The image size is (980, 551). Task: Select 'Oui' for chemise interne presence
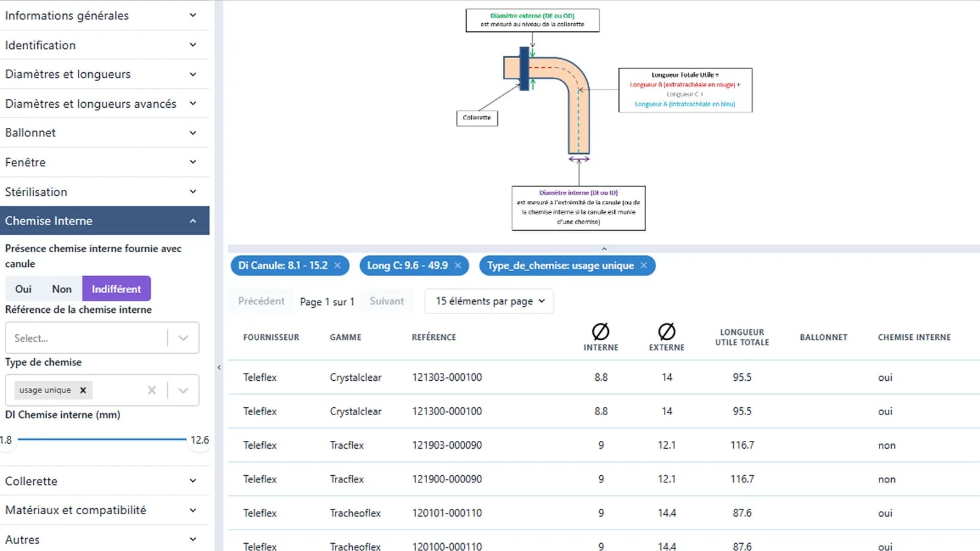point(23,289)
